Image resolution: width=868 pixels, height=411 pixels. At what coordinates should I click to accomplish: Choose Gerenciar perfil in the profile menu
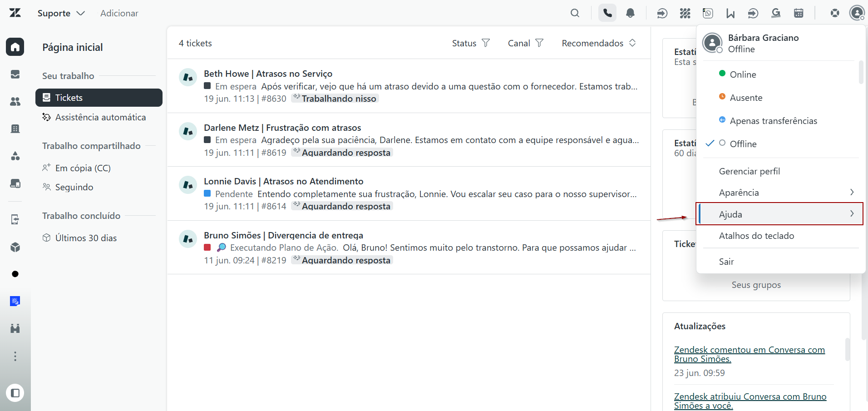(750, 171)
